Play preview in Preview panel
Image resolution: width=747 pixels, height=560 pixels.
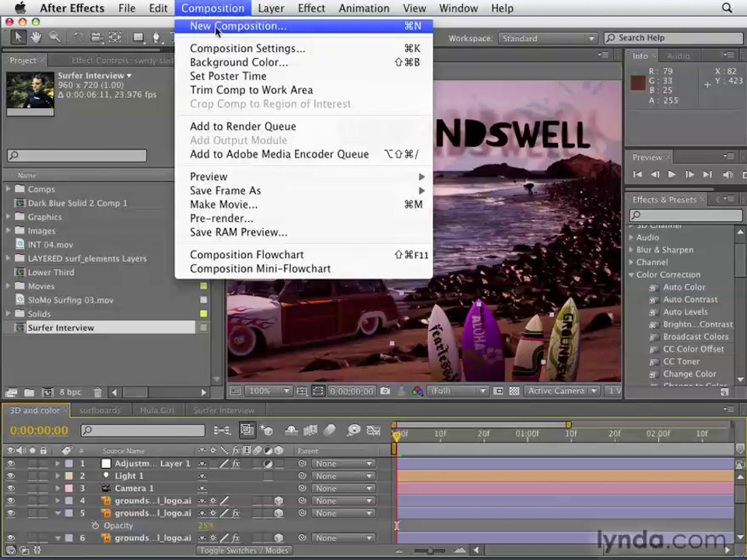(x=672, y=175)
